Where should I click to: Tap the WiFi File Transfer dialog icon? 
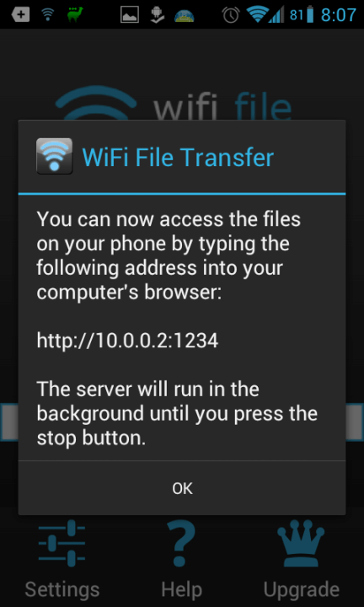(x=55, y=156)
